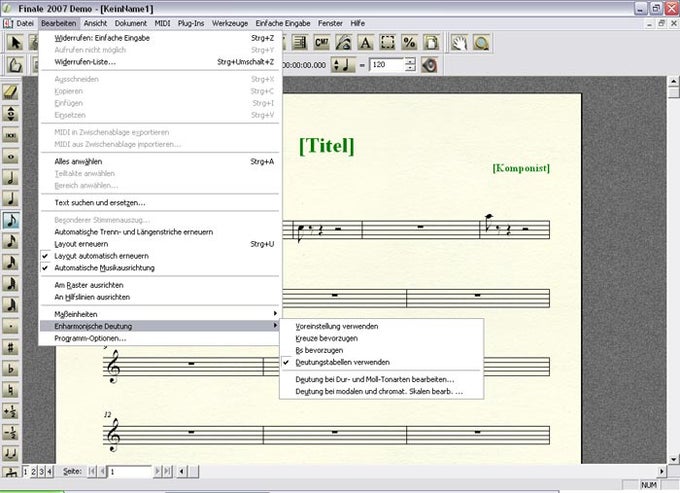Click the speaker playback settings icon
680x493 pixels.
point(429,65)
